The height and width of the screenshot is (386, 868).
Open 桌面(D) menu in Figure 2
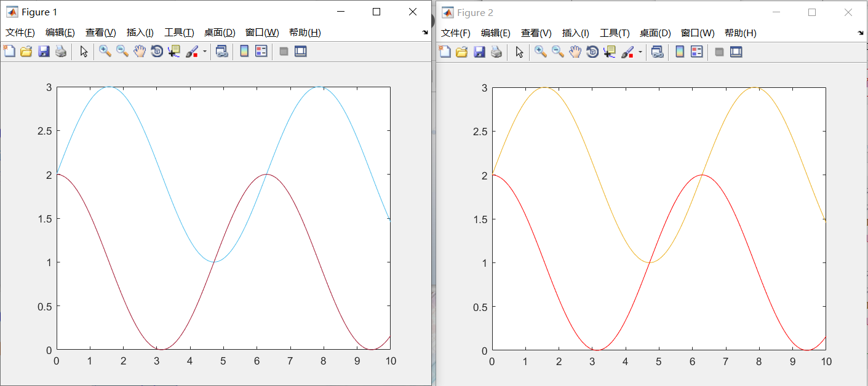tap(655, 33)
